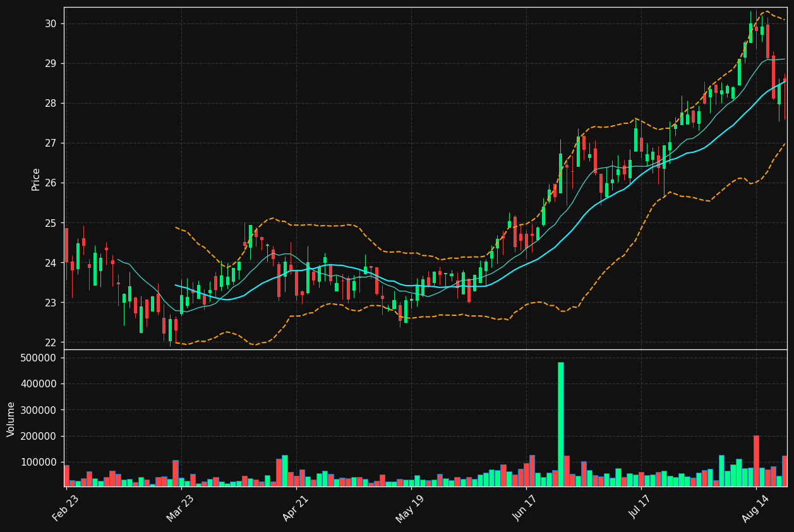Click the 25 price tick label
This screenshot has width=794, height=532.
click(51, 223)
